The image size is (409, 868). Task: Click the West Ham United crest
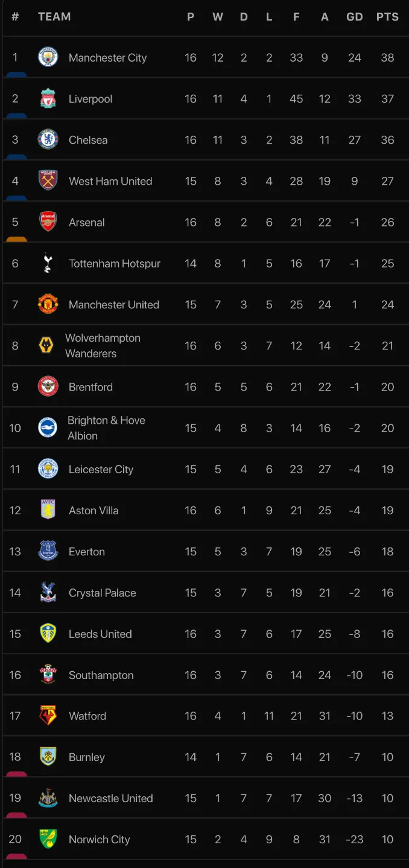pos(48,180)
